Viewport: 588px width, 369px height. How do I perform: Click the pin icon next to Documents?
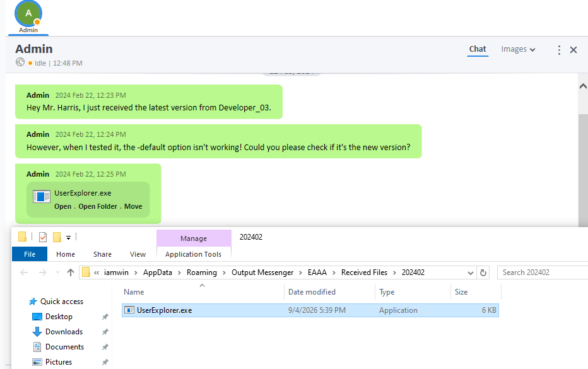105,348
